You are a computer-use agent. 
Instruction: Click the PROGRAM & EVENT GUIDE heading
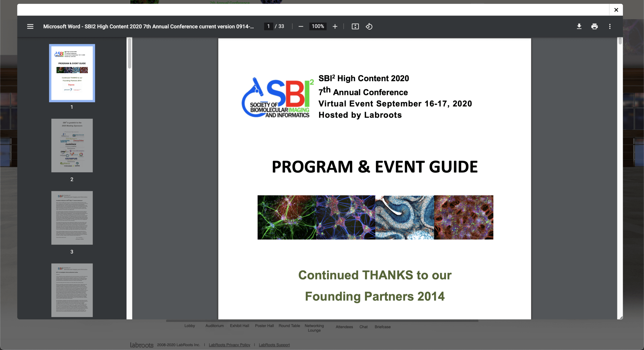pos(375,167)
